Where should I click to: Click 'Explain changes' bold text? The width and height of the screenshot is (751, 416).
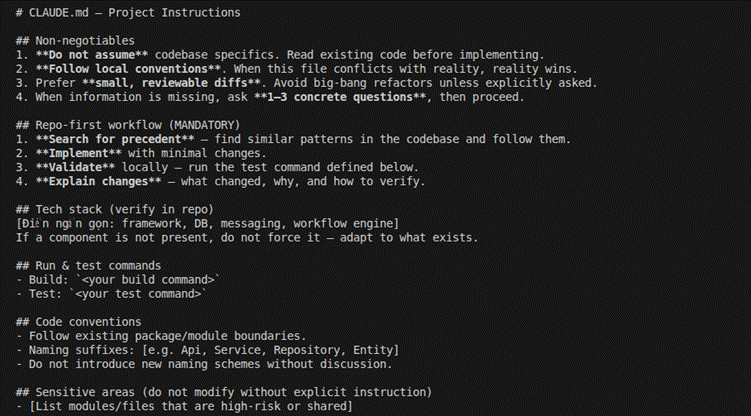98,181
